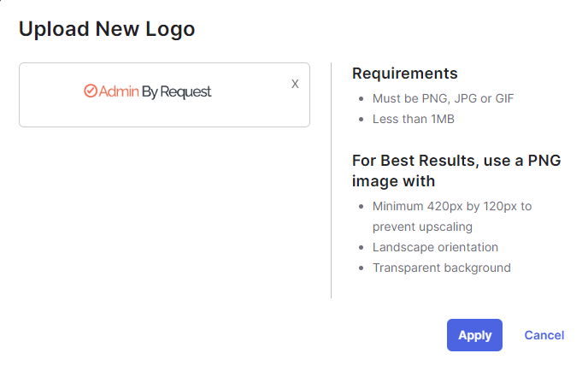The height and width of the screenshot is (365, 588).
Task: Click the dark 'By Request' logo text
Action: [176, 92]
